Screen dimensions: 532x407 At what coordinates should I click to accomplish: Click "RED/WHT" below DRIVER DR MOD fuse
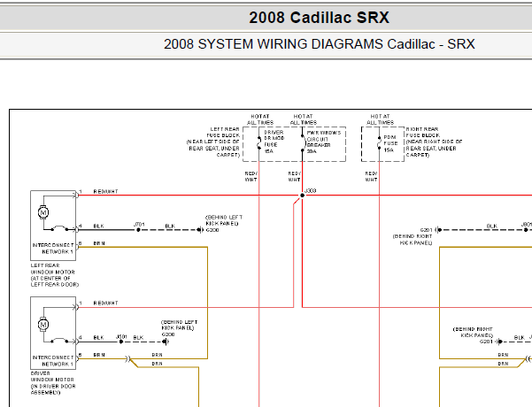click(251, 176)
